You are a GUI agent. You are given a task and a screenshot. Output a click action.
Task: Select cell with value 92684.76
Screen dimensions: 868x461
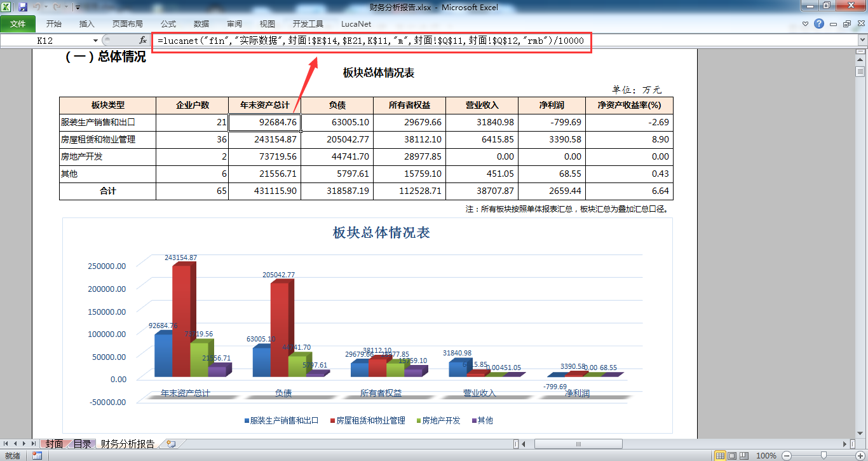[264, 122]
